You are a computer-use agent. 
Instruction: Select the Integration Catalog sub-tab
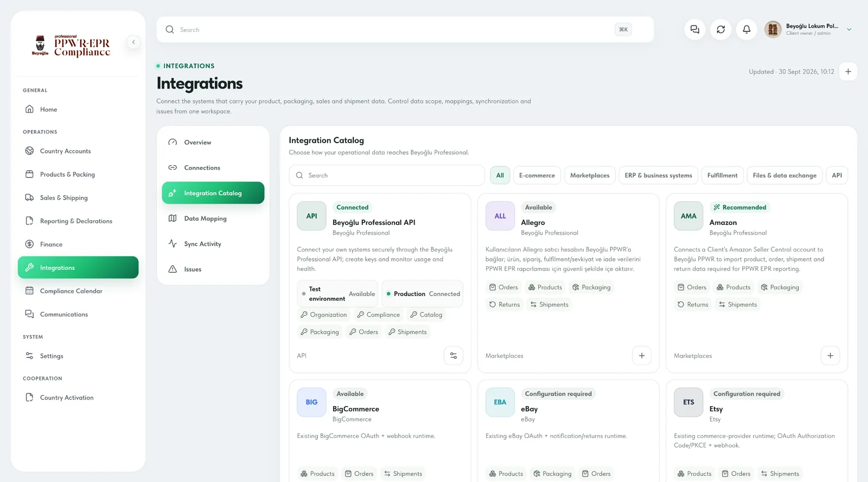(x=213, y=193)
